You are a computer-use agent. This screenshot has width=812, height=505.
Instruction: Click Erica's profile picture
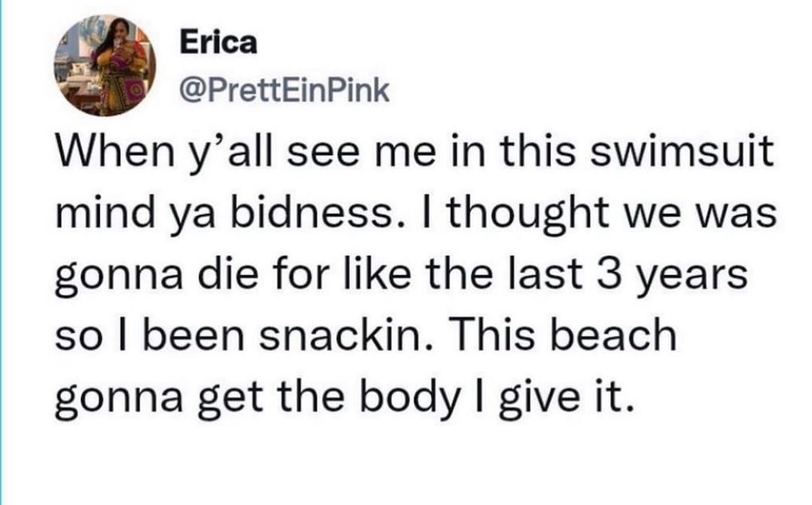pos(105,65)
